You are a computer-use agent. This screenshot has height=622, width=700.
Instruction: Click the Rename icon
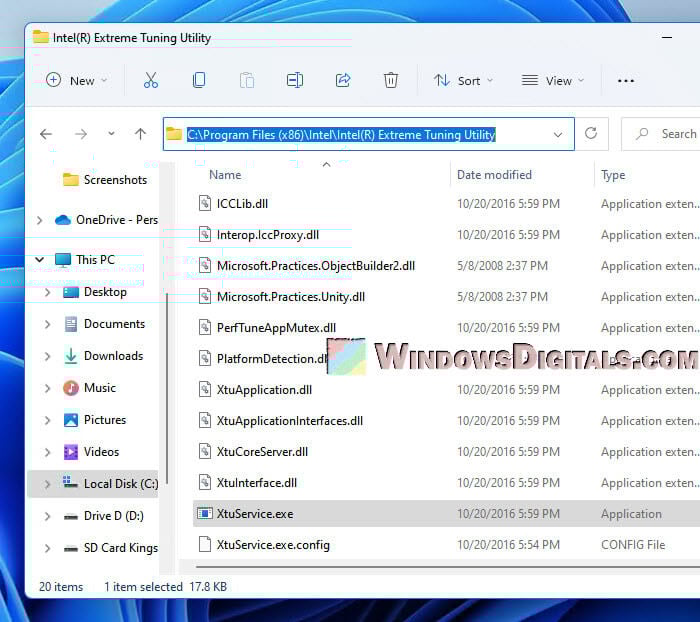[295, 80]
